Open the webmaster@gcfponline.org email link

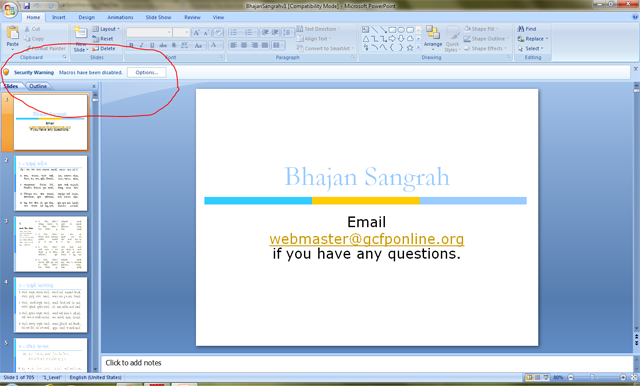[367, 239]
